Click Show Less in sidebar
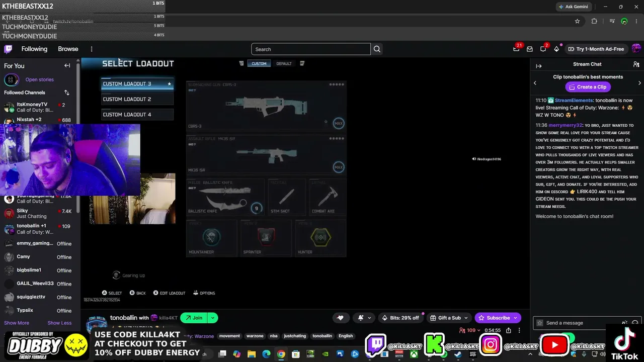The image size is (644, 362). click(x=59, y=323)
